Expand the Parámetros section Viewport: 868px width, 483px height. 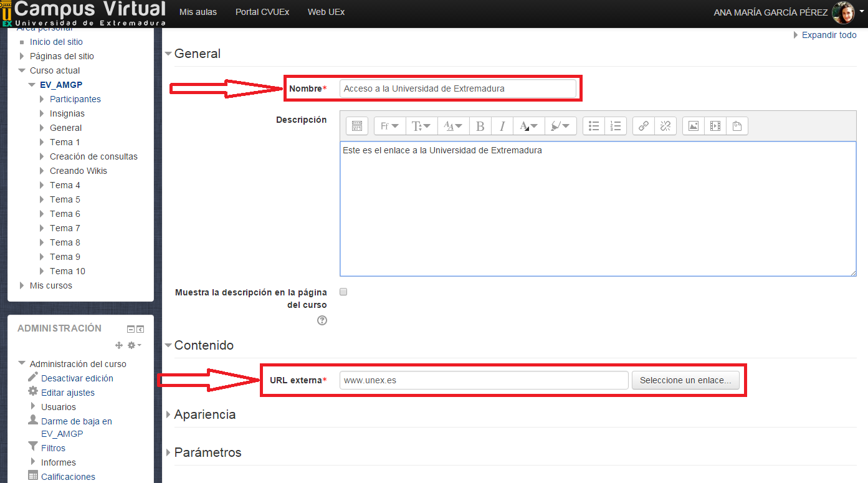(x=207, y=452)
